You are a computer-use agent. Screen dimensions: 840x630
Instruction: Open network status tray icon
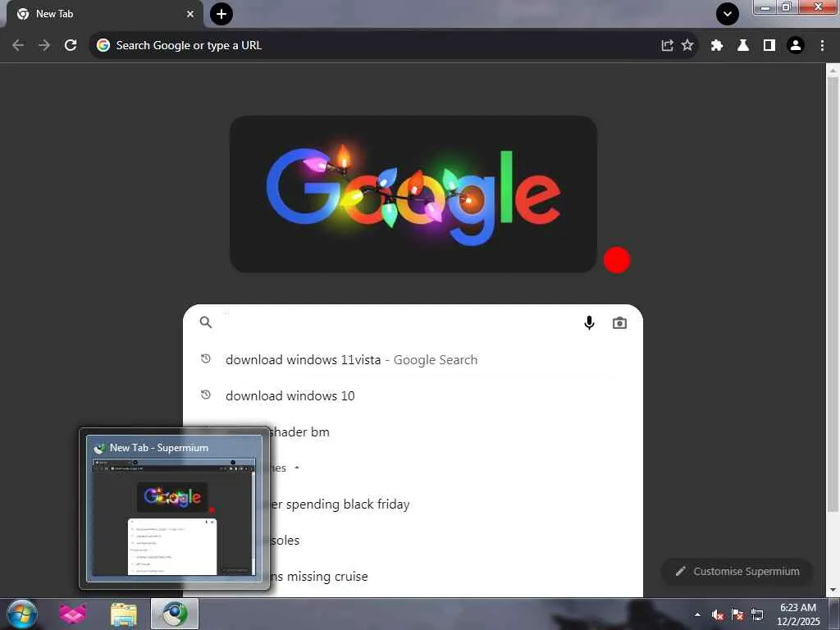[757, 614]
